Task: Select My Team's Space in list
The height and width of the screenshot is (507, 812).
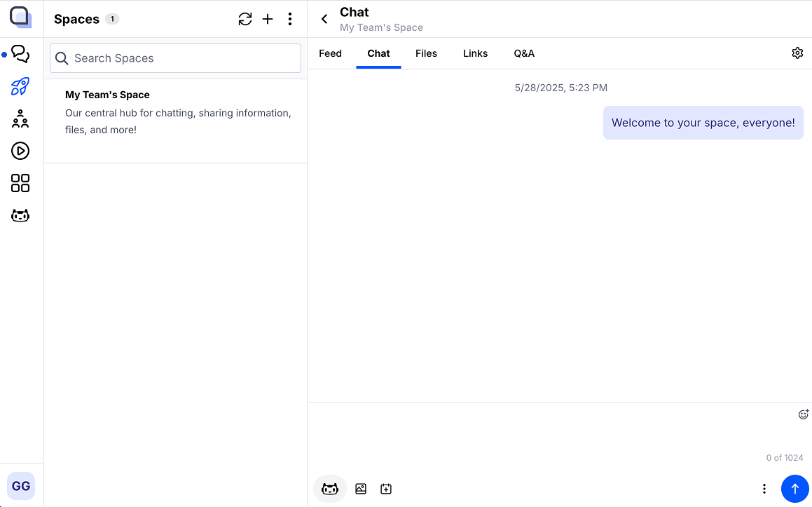Action: 176,121
